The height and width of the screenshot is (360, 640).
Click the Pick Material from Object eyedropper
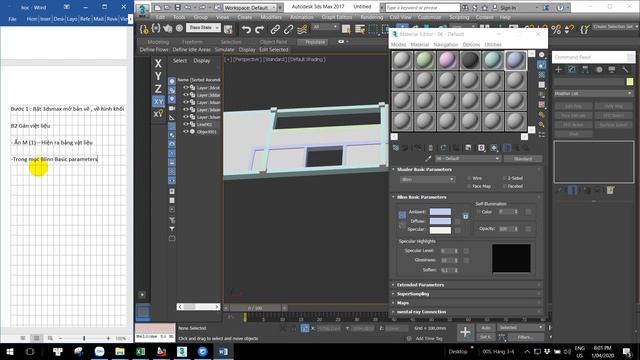(x=428, y=158)
